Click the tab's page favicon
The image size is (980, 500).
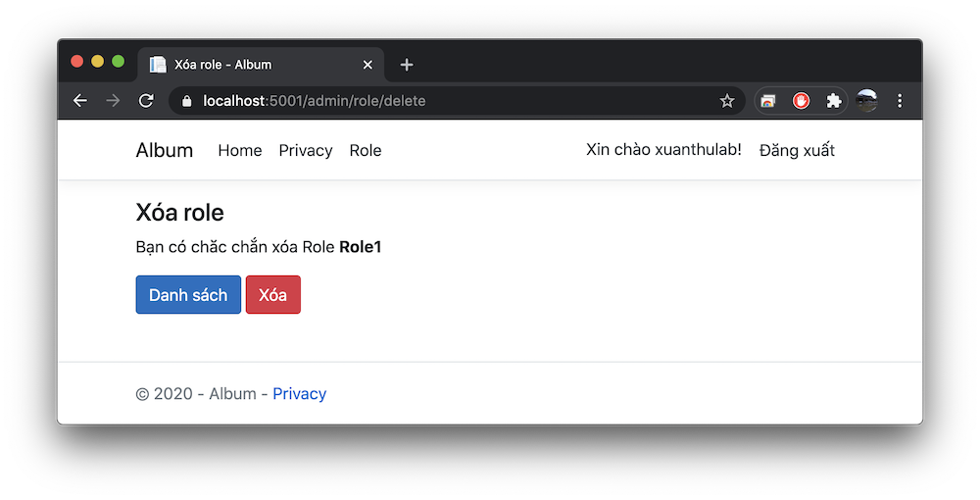[158, 65]
